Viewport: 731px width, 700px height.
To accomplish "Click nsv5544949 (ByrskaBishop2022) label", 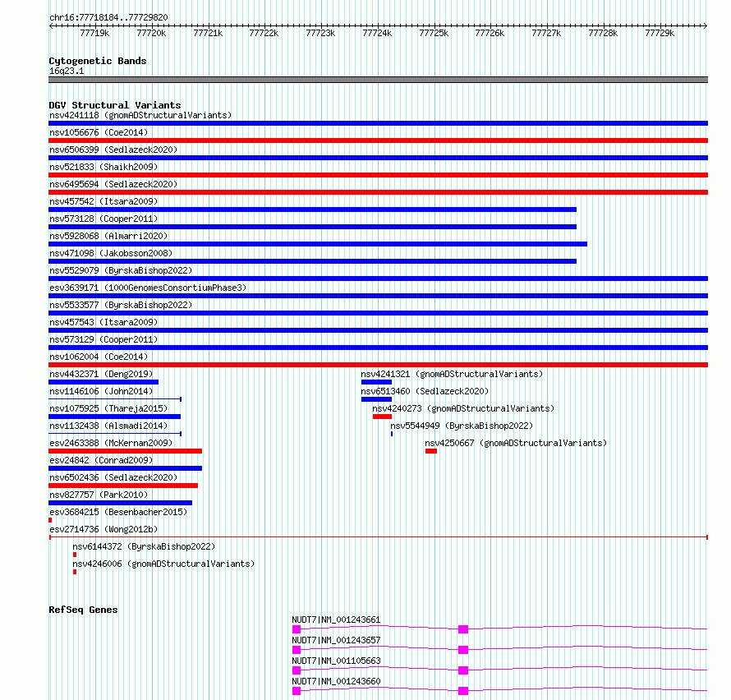I will (x=462, y=426).
